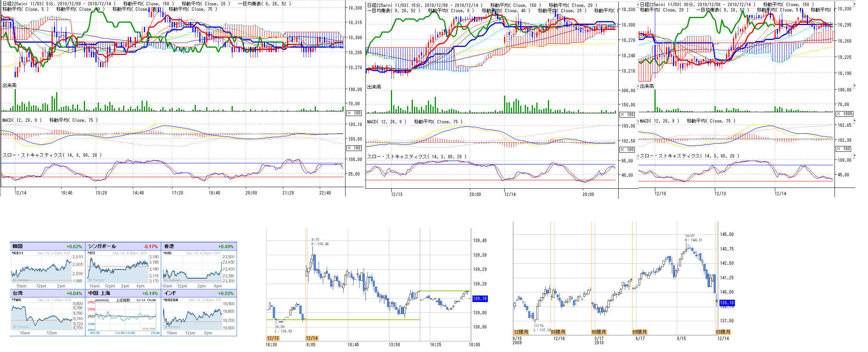Image resolution: width=868 pixels, height=352 pixels.
Task: Click the ×100 MACD scale box in 5-minute chart
Action: pyautogui.click(x=354, y=148)
